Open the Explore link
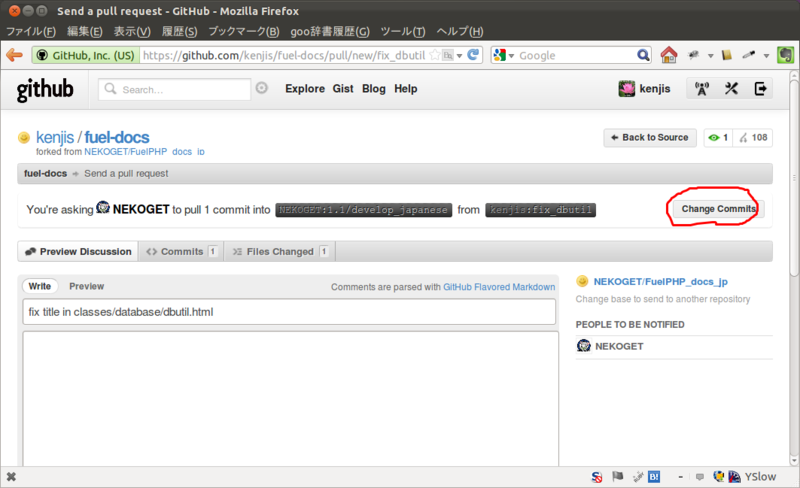Screen dimensions: 800x488 pos(305,89)
